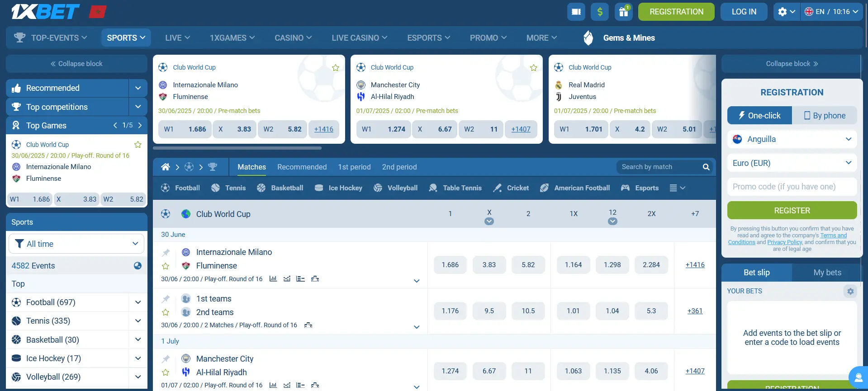This screenshot has width=868, height=391.
Task: Switch to the Recommended matches tab
Action: pos(302,167)
